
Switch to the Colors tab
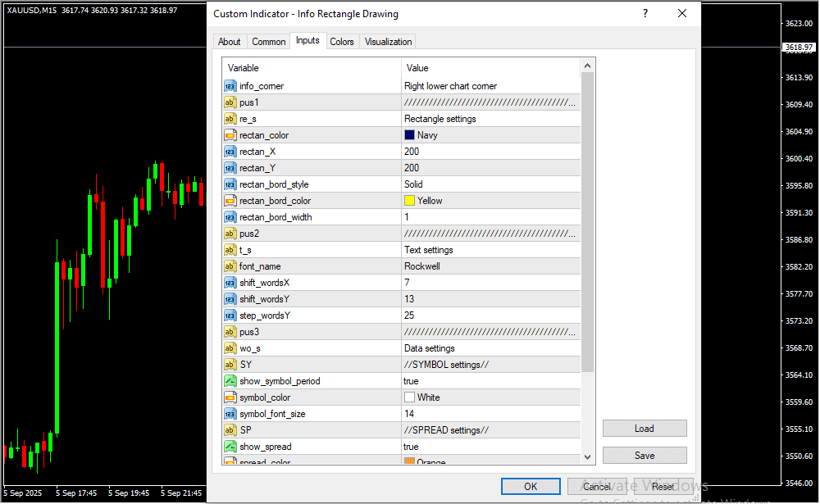coord(342,42)
